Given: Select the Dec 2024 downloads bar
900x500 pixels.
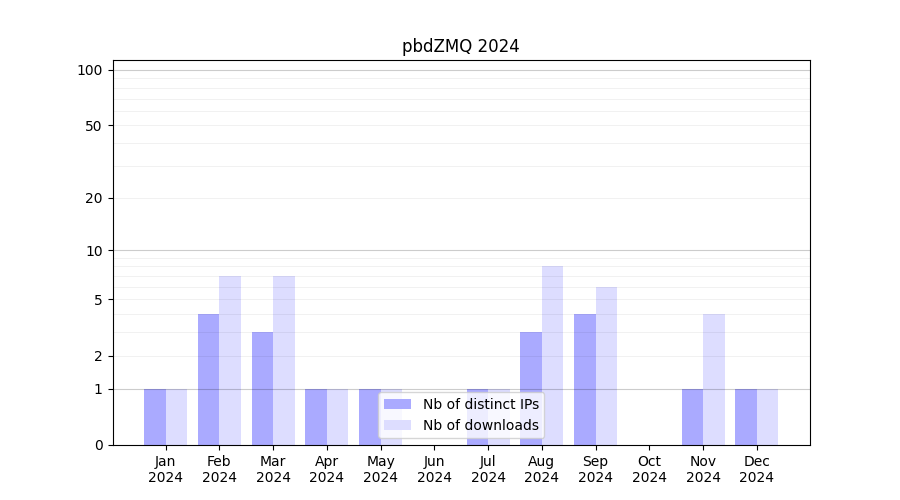Looking at the screenshot, I should click(768, 417).
